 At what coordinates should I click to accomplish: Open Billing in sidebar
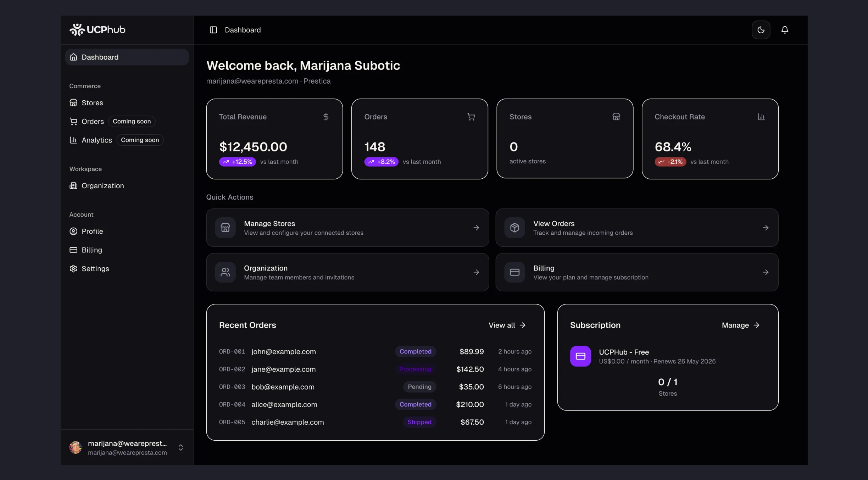coord(127,250)
